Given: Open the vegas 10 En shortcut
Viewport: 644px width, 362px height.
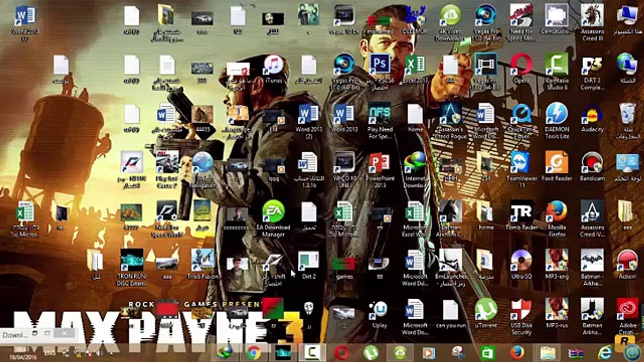Looking at the screenshot, I should tap(344, 20).
